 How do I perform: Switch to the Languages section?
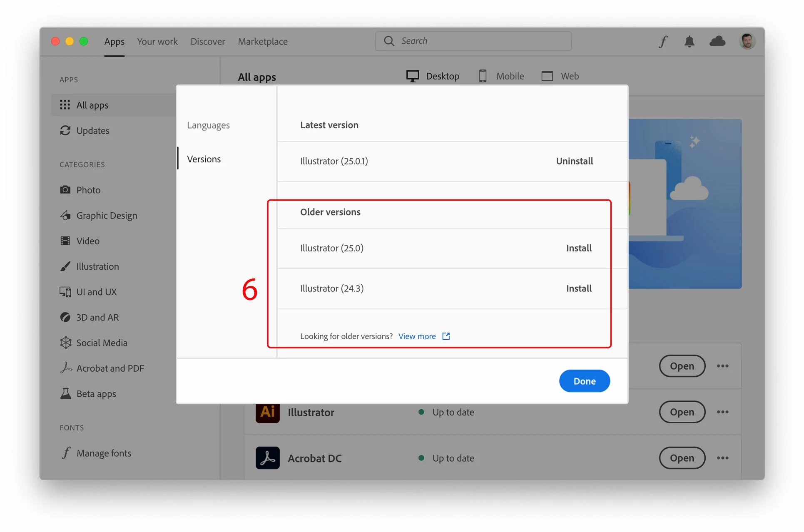208,125
